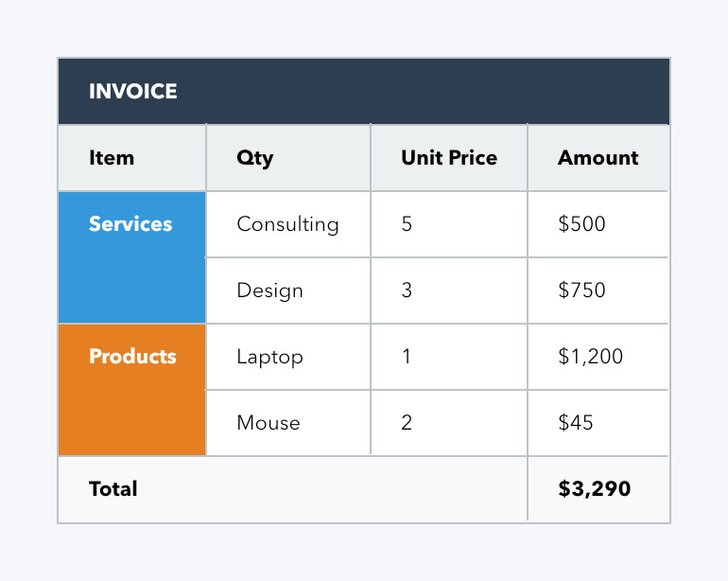Click the Amount column header
The image size is (728, 581).
598,158
